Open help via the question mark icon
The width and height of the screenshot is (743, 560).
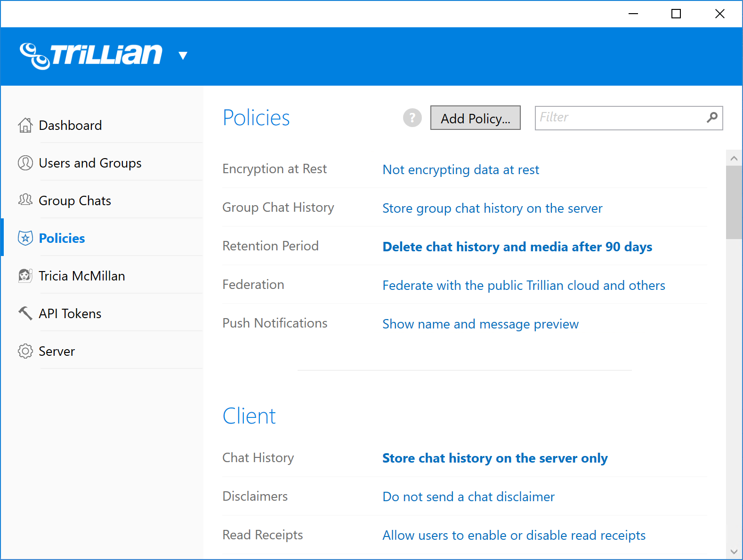pyautogui.click(x=412, y=118)
